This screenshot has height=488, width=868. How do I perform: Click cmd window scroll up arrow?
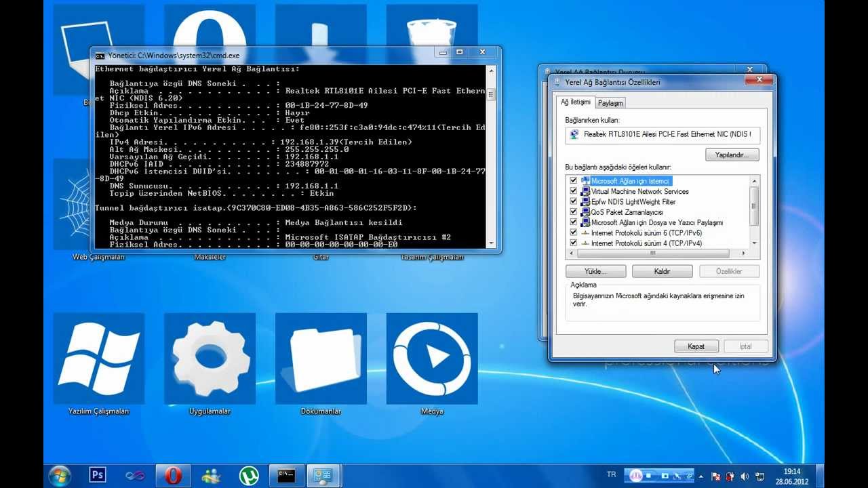coord(491,70)
